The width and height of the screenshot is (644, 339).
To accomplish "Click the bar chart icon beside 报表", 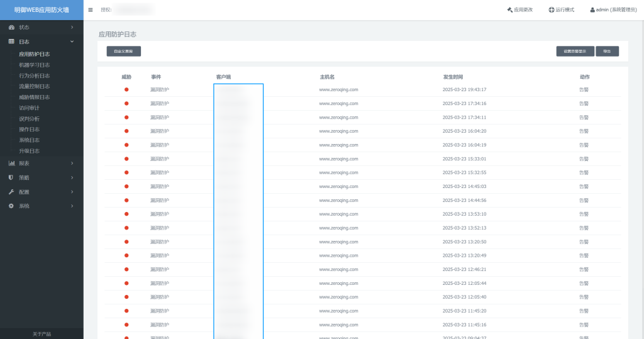I will (11, 164).
